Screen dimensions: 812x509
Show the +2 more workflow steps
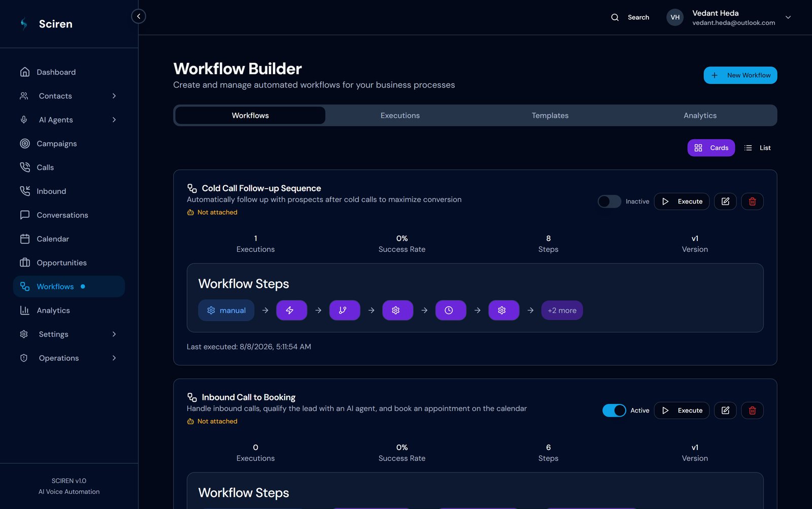point(562,311)
